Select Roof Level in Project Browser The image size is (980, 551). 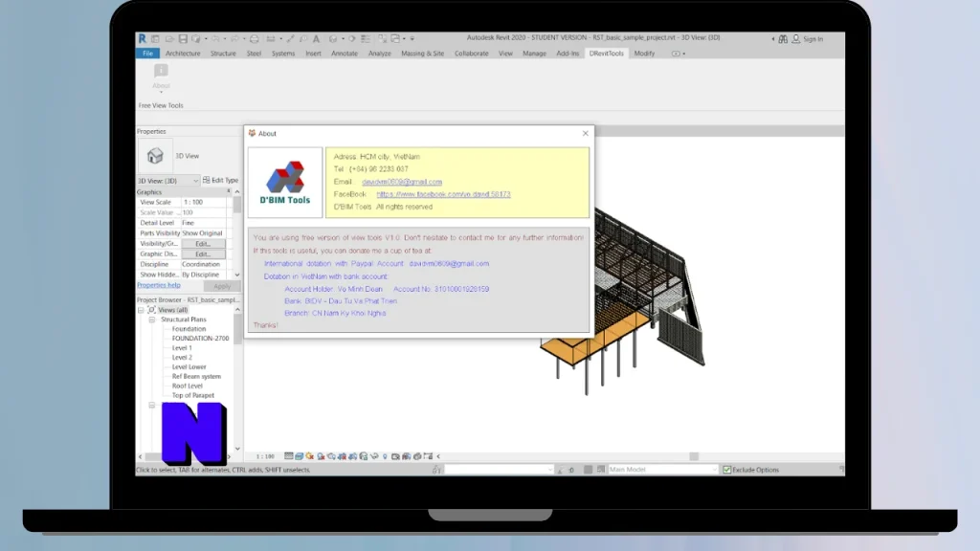(187, 386)
